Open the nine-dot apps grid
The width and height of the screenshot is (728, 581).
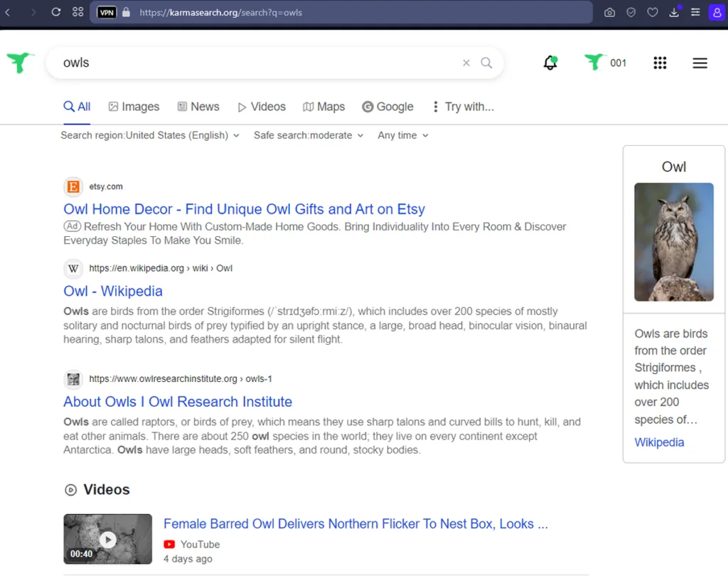click(660, 63)
